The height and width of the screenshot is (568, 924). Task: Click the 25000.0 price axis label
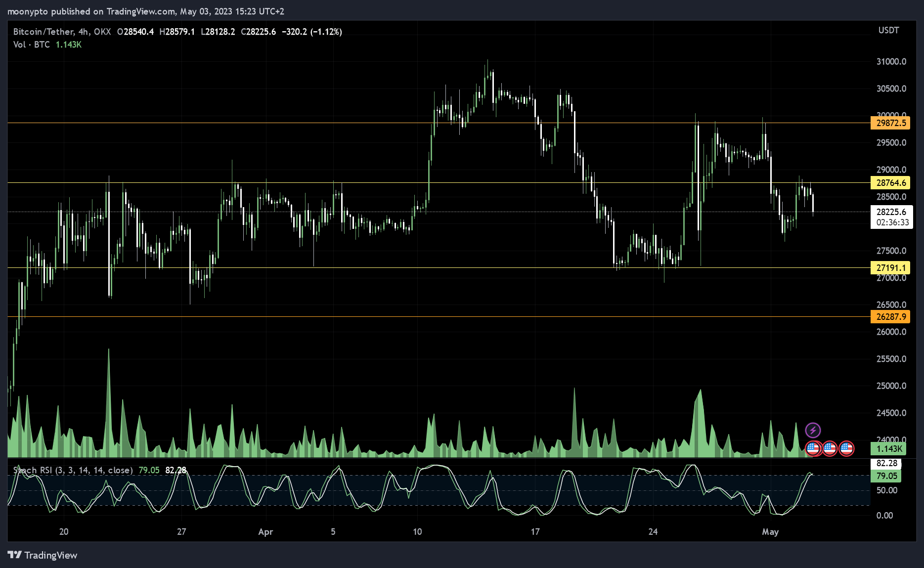(x=891, y=386)
